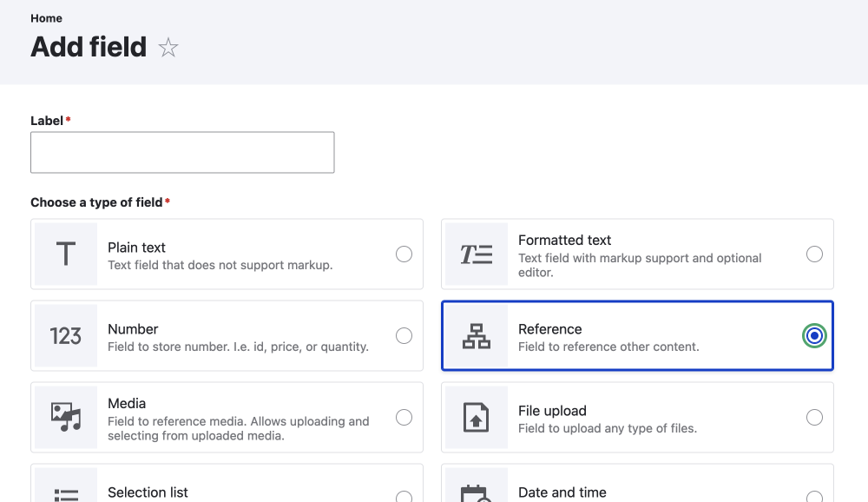Viewport: 868px width, 502px height.
Task: Click the Plain text T icon
Action: [x=66, y=254]
